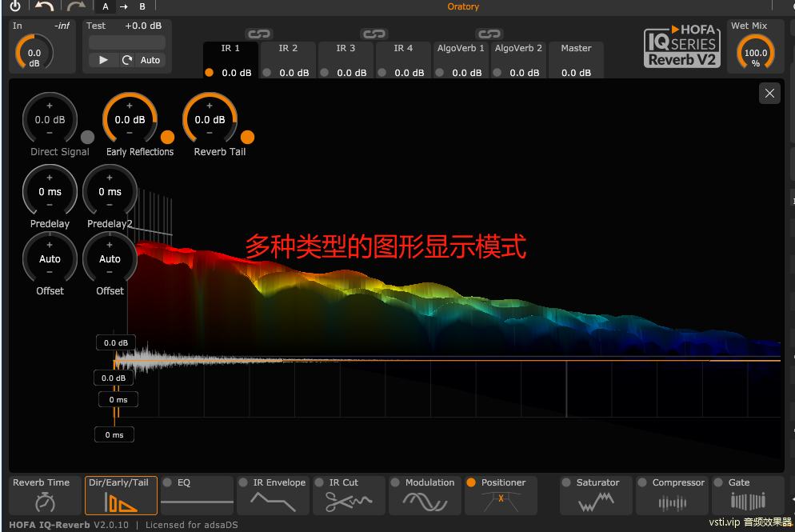
Task: Select the B preset slot
Action: [142, 6]
